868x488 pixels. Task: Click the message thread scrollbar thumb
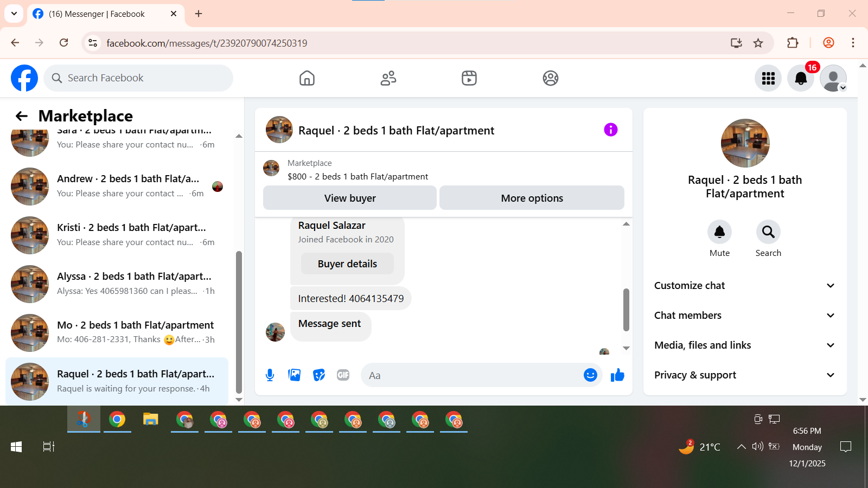[626, 310]
